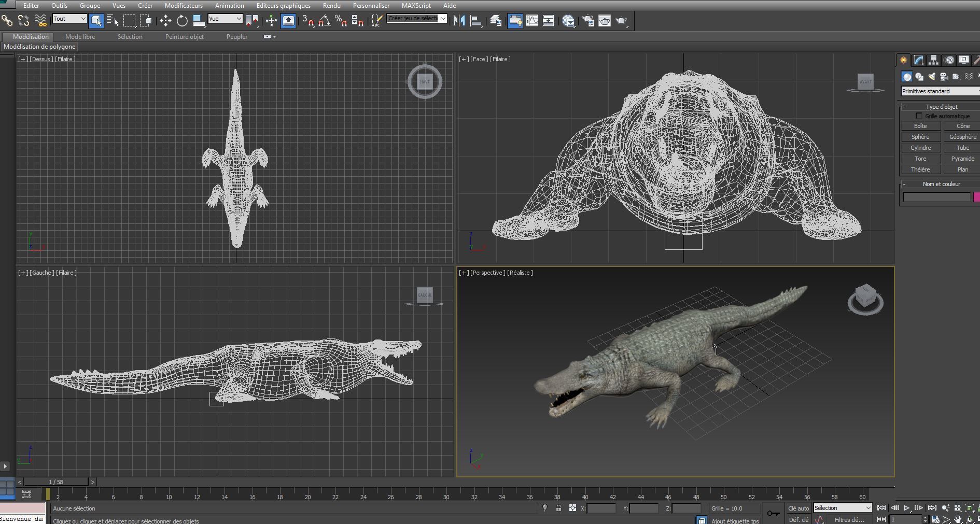Click the object name input field
This screenshot has width=980, height=524.
936,197
